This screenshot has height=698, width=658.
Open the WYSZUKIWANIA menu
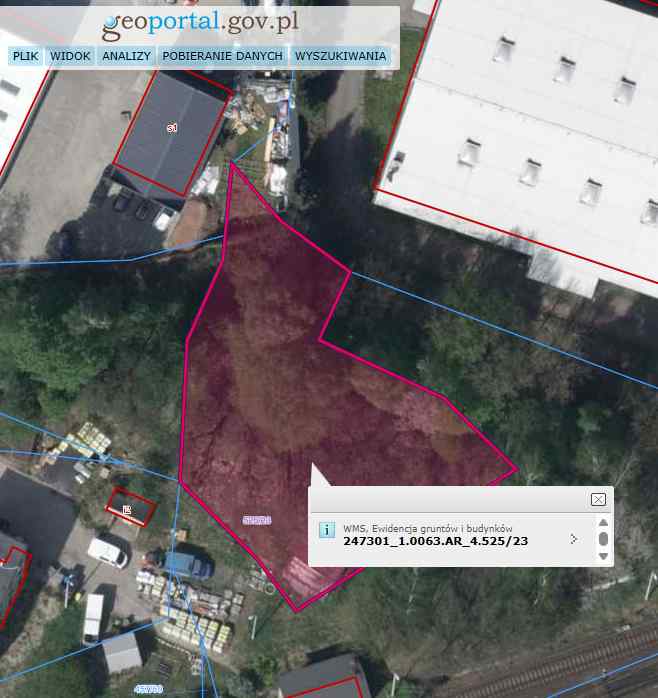tap(341, 56)
